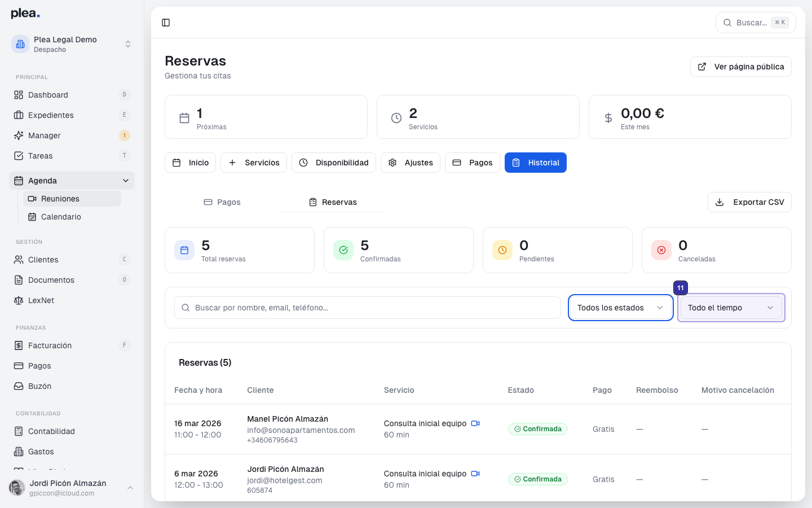Open Expedientes in the sidebar
Screen dimensions: 812x508
[72, 115]
